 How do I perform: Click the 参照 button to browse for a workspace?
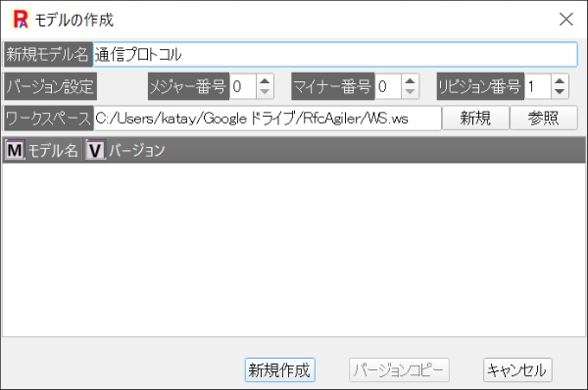543,119
